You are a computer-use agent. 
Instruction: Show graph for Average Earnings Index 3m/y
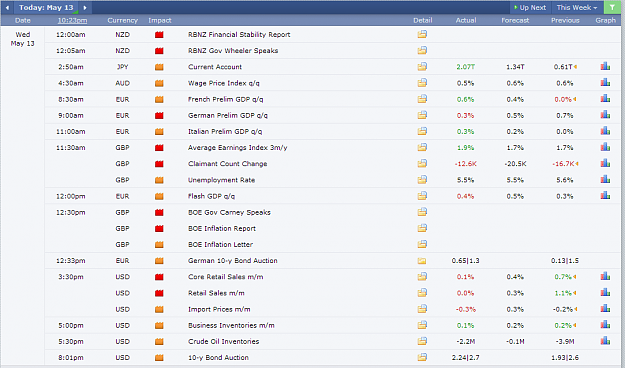(605, 147)
